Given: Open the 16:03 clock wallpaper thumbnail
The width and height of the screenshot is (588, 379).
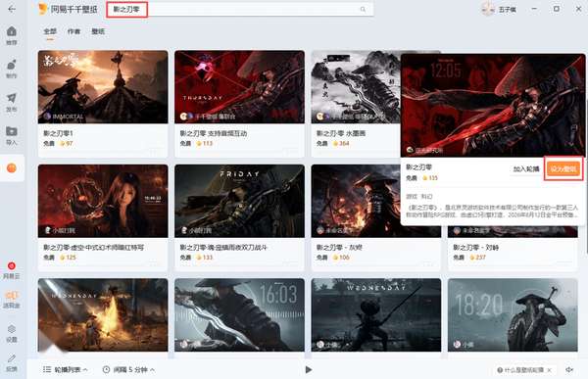Looking at the screenshot, I should [240, 315].
